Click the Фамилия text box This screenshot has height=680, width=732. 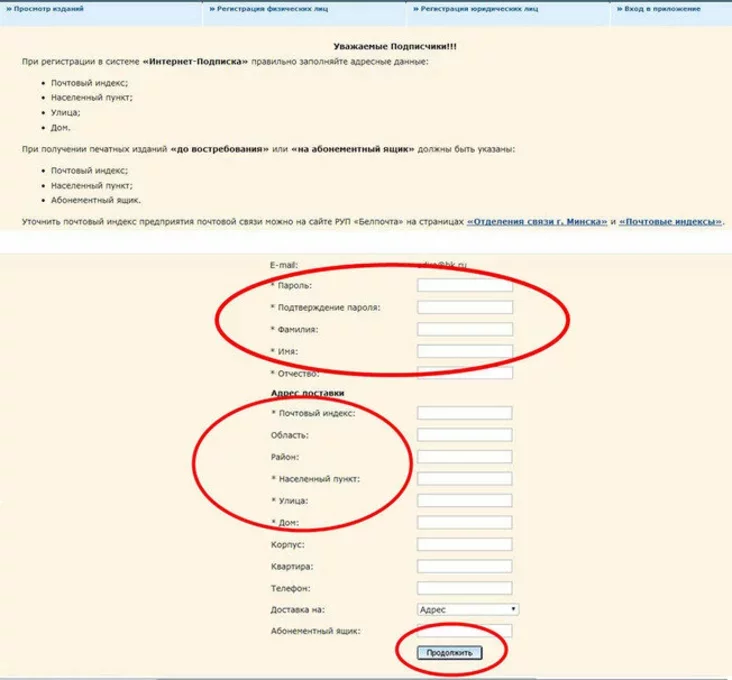[x=465, y=330]
